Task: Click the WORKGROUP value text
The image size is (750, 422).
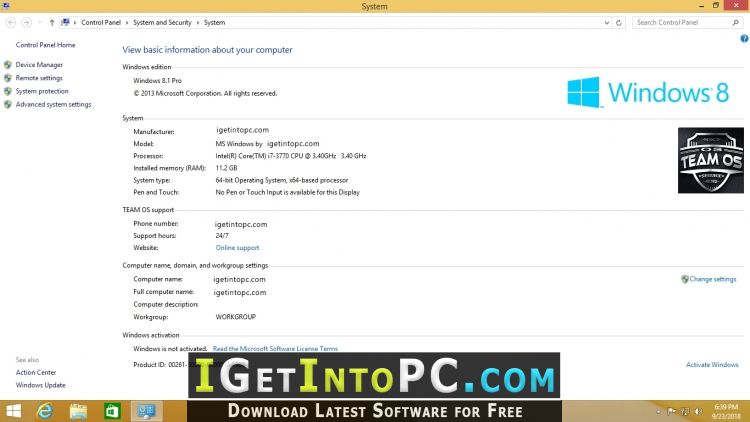Action: [235, 317]
